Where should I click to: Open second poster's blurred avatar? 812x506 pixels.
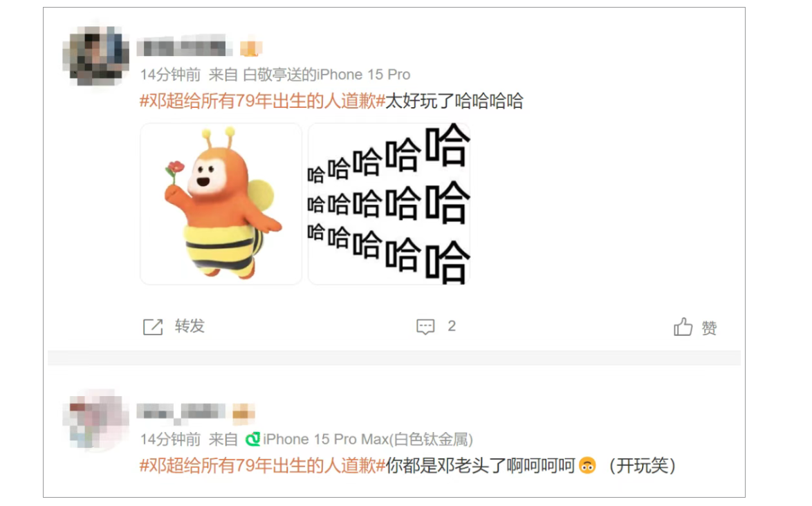(96, 419)
